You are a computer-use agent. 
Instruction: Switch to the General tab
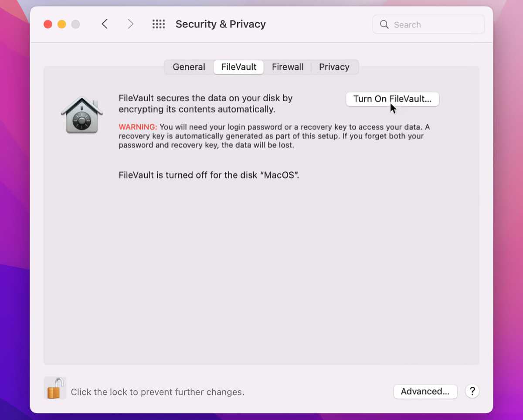point(189,67)
